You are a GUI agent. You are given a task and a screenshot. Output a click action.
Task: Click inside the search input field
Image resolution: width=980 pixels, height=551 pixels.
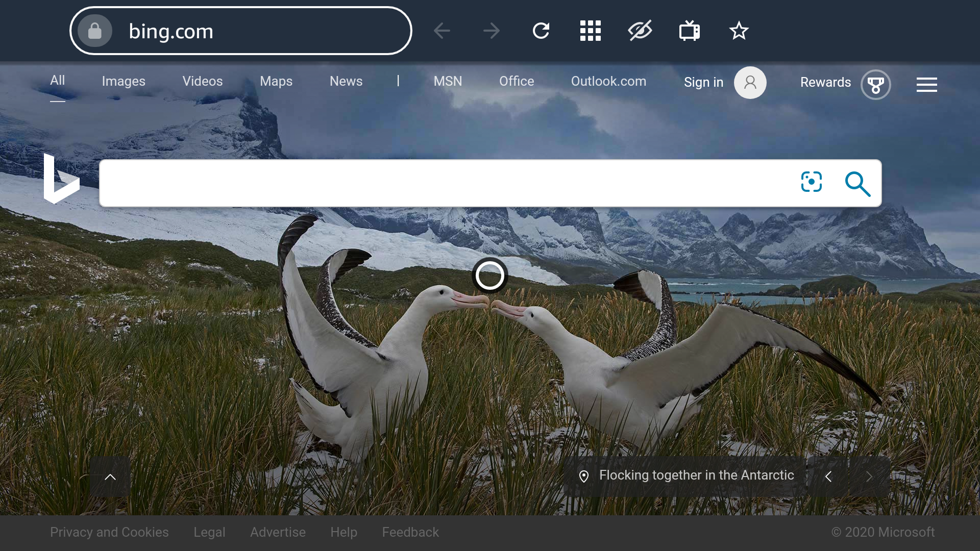click(449, 184)
